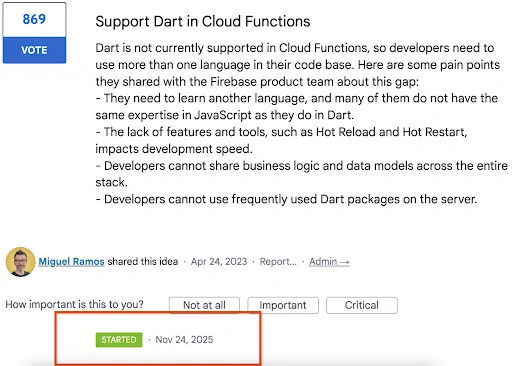
Task: Click 'How important is this to you?' text
Action: (x=74, y=304)
